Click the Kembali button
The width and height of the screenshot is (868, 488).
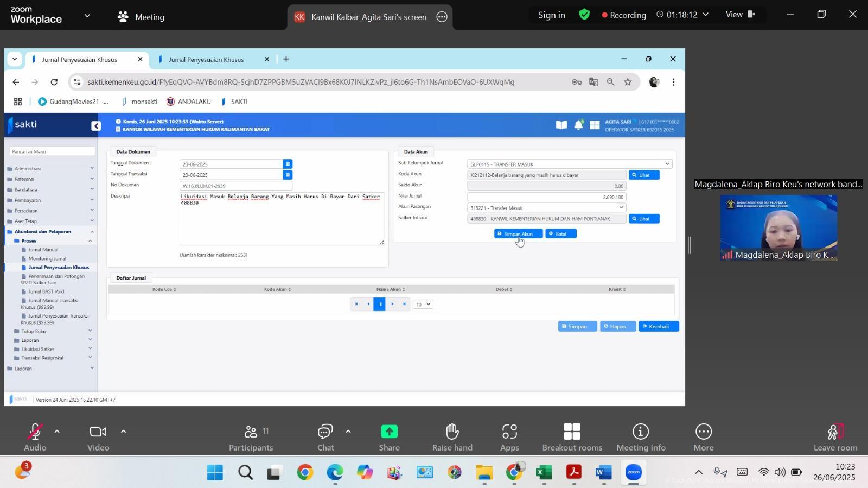click(659, 326)
